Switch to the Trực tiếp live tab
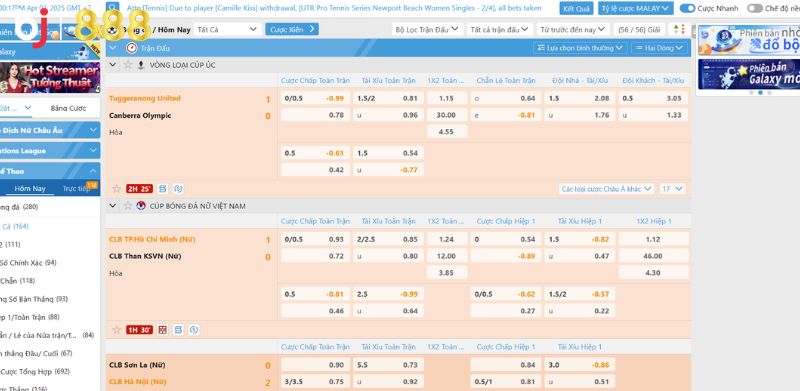 [x=76, y=188]
